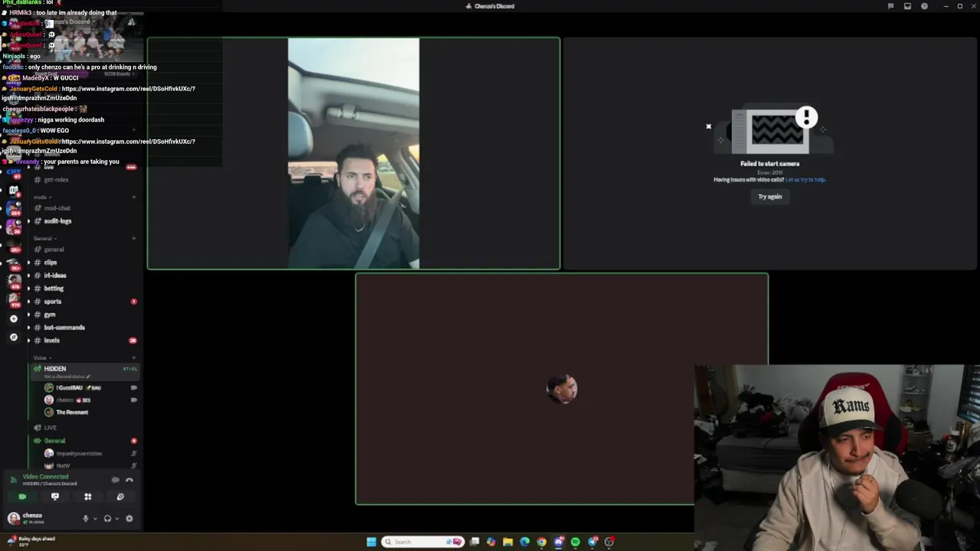Open Microsoft Edge from taskbar
Viewport: 980px width, 551px height.
(x=524, y=542)
